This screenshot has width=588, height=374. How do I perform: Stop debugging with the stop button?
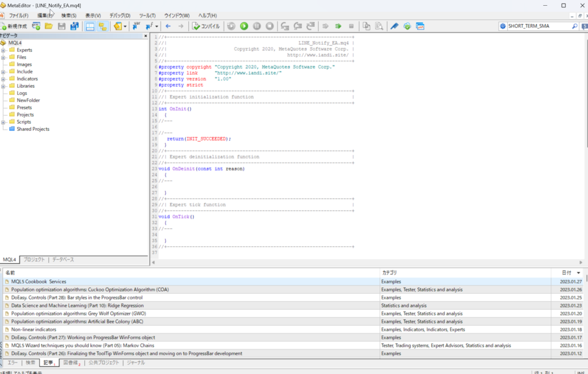(x=270, y=26)
